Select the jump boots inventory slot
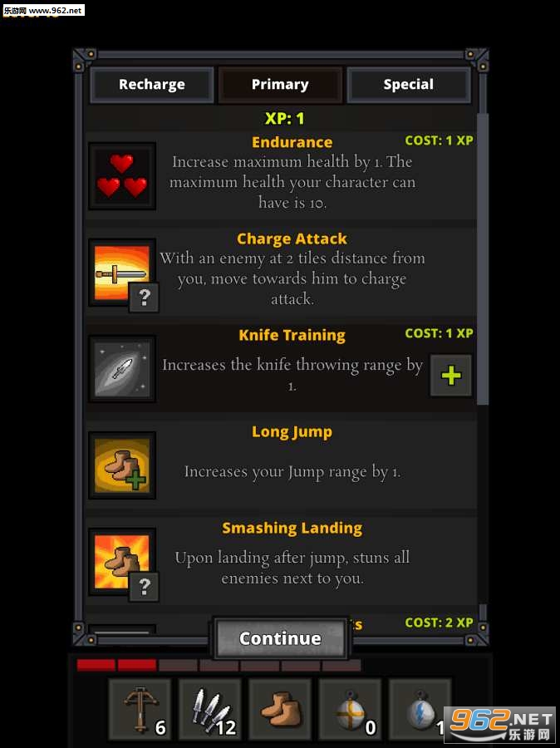Image resolution: width=560 pixels, height=748 pixels. [x=280, y=709]
